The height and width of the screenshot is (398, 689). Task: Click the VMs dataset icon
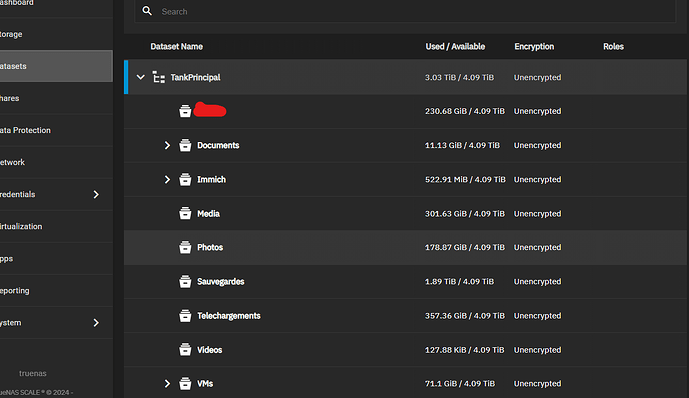pos(185,384)
